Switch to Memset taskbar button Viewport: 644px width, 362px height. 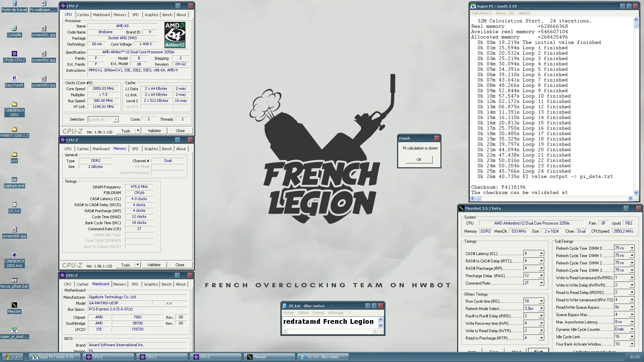tap(269, 357)
